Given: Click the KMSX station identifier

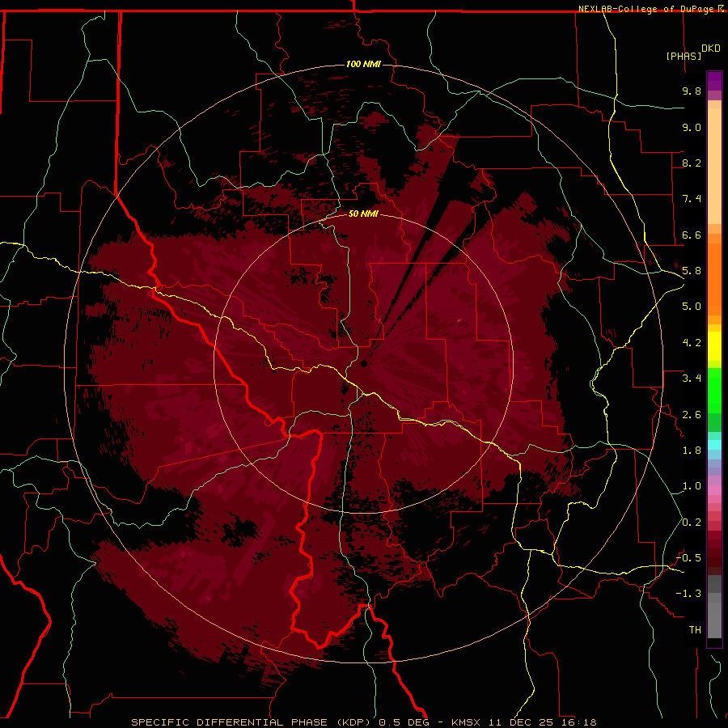Looking at the screenshot, I should point(466,722).
